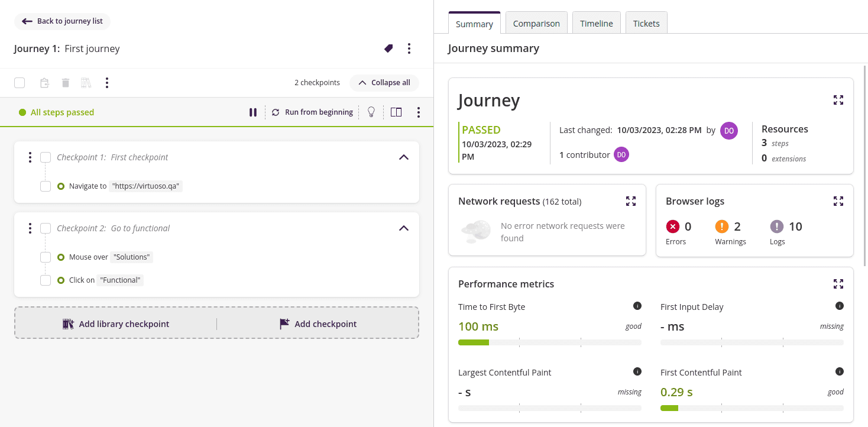
Task: Tick the Checkpoint 1 checkbox
Action: pos(46,157)
